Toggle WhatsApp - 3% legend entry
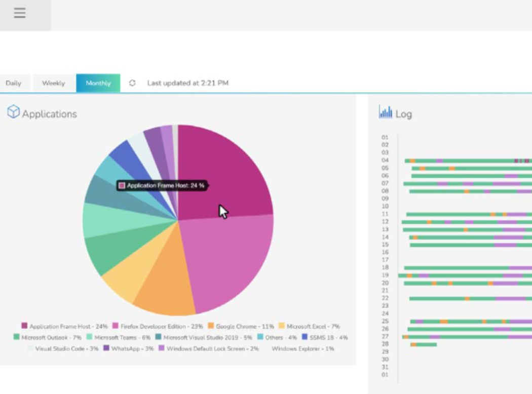 pos(129,348)
